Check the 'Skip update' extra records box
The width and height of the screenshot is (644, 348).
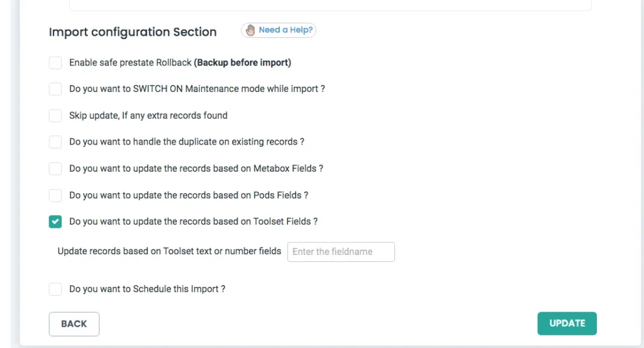(55, 116)
